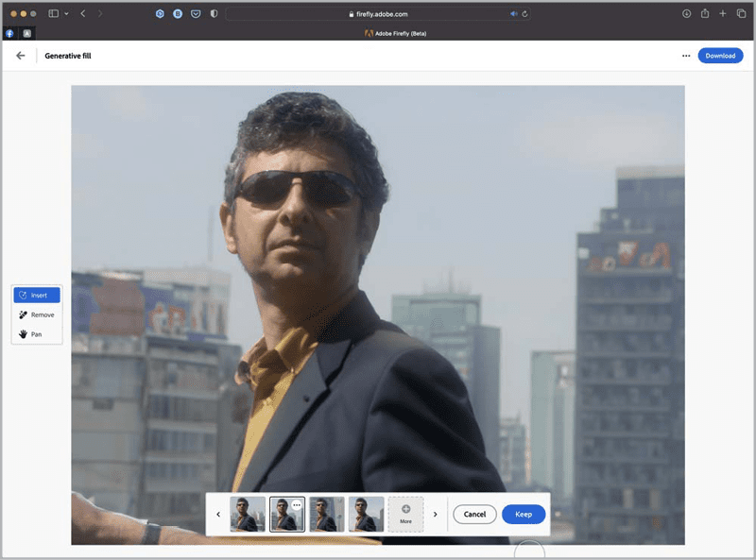Go back using Firefly's back arrow
The width and height of the screenshot is (756, 560).
pos(21,56)
